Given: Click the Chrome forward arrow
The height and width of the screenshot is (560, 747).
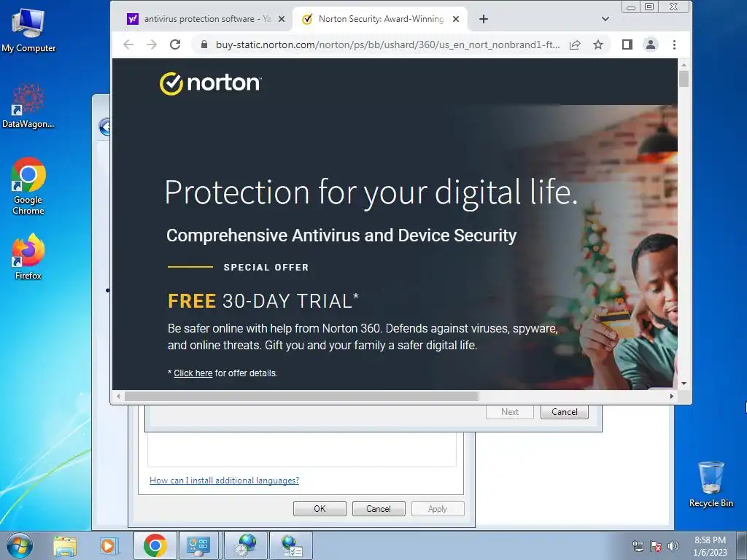Looking at the screenshot, I should point(152,44).
